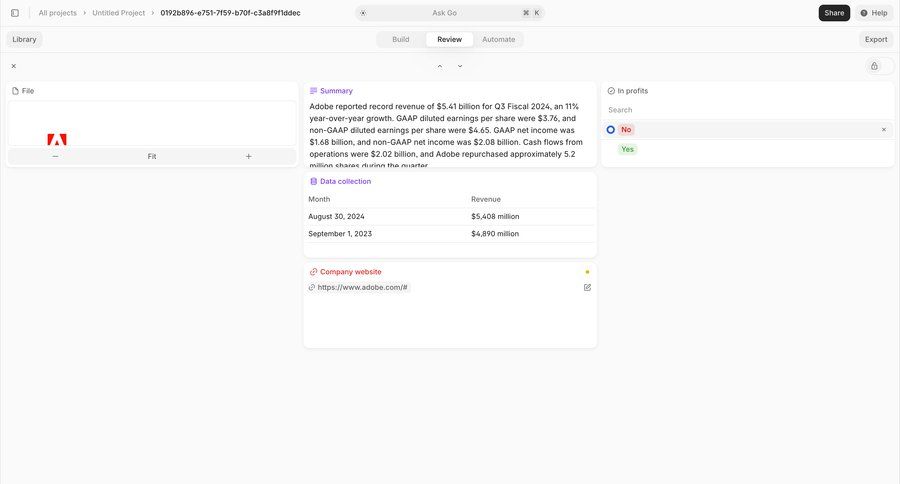Go to previous record with up chevron
Screen dimensions: 900x484
click(x=440, y=66)
